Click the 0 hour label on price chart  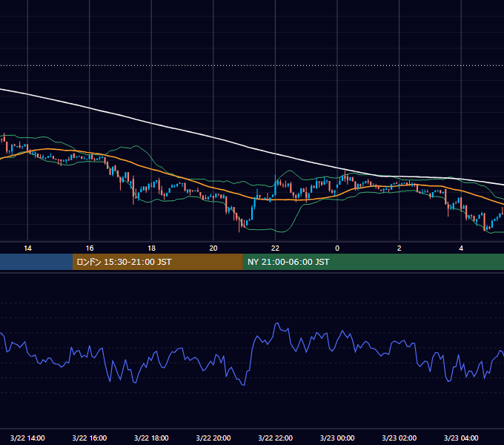pos(337,248)
